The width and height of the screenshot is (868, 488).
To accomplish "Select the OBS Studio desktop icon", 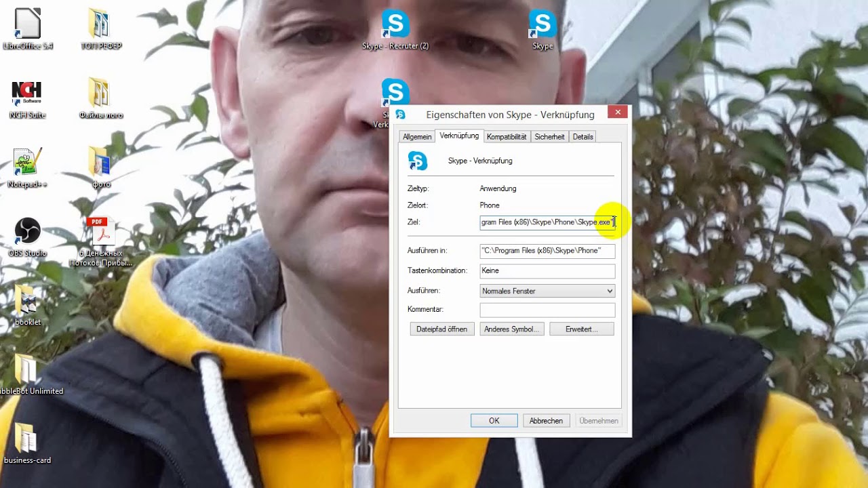I will tap(27, 237).
